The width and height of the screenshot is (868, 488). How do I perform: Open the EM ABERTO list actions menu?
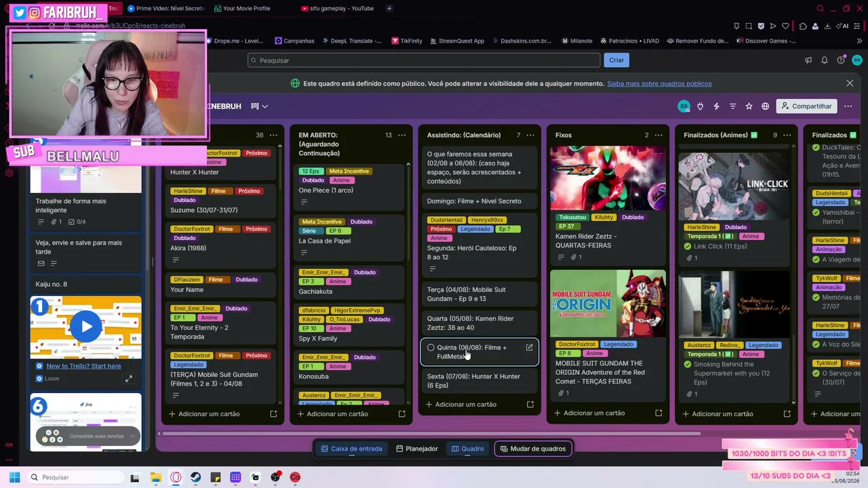(401, 135)
